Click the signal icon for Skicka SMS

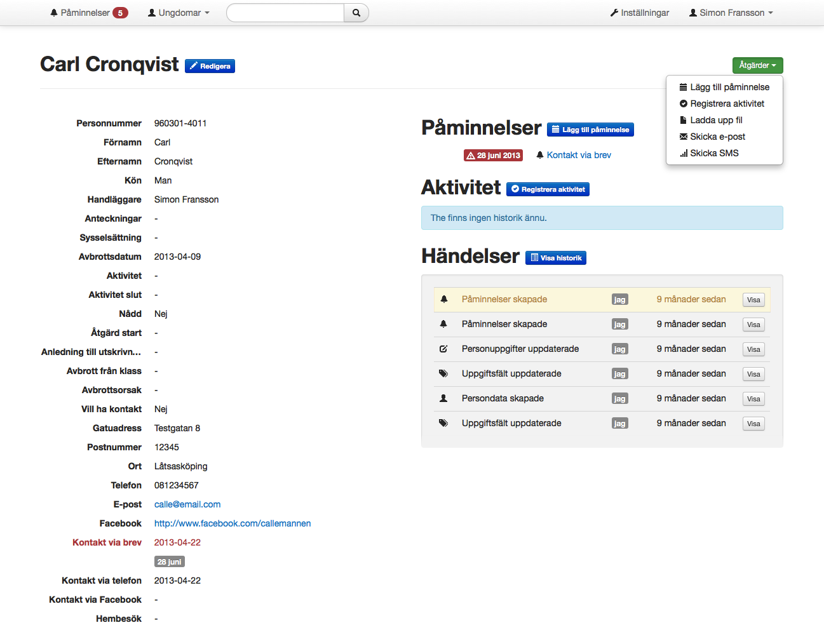tap(684, 153)
